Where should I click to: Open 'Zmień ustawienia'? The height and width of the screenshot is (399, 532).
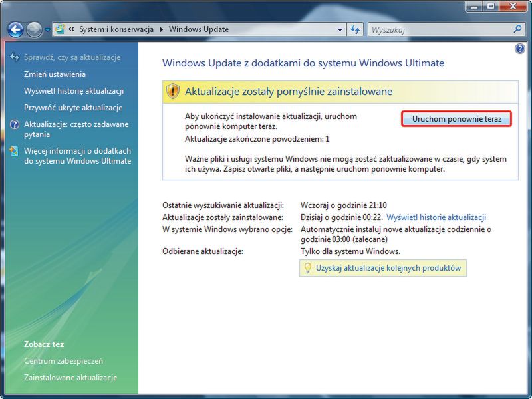tap(55, 74)
